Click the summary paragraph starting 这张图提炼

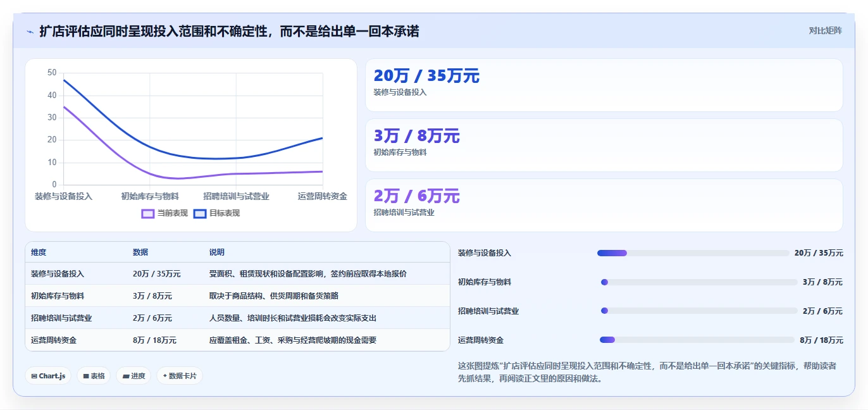(x=647, y=372)
